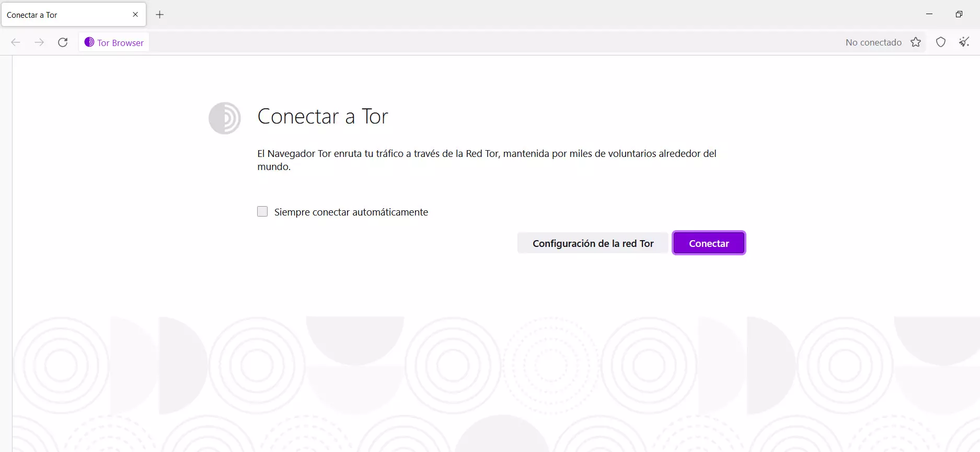This screenshot has height=452, width=980.
Task: Click the New Identity broom icon
Action: pos(964,42)
